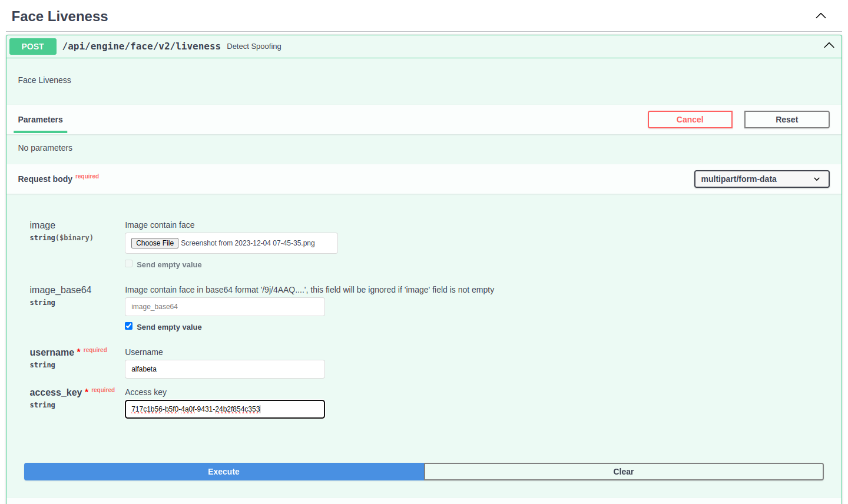Click the Username field containing alfabeta

point(224,369)
